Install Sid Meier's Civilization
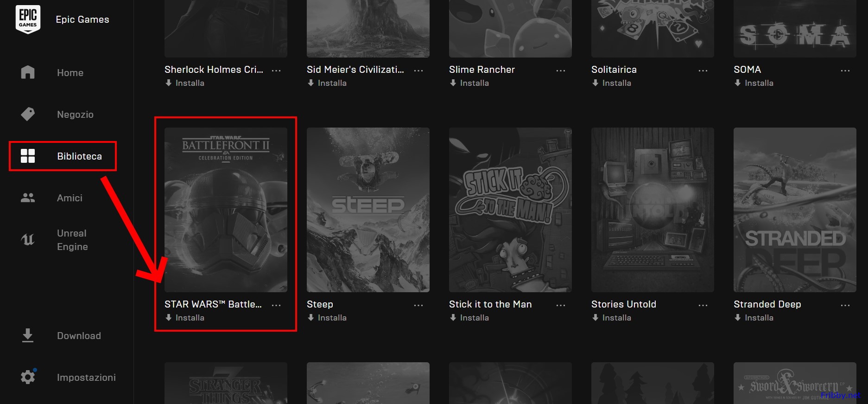The width and height of the screenshot is (868, 404). point(327,83)
